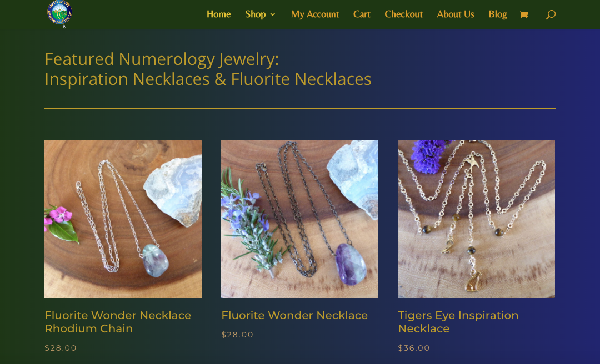Open the About Us page
600x364 pixels.
click(x=456, y=14)
